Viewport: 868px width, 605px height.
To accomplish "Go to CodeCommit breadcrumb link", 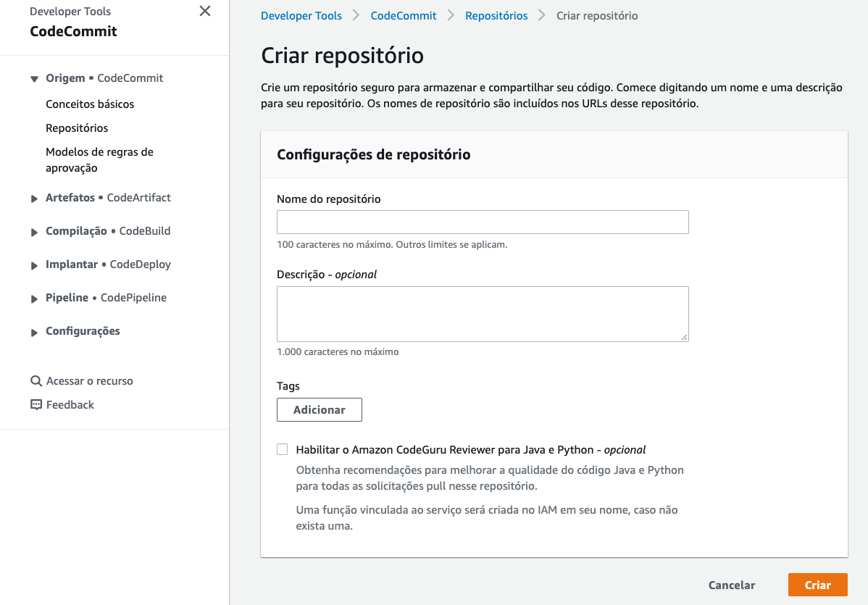I will point(404,15).
